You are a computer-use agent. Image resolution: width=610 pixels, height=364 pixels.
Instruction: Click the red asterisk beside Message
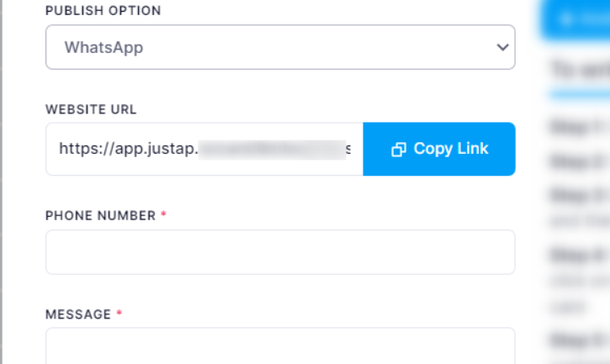click(119, 314)
